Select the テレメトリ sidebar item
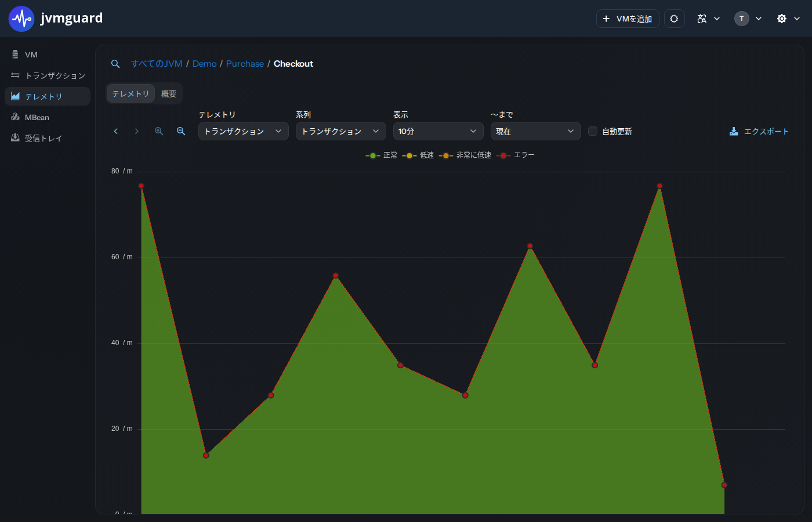This screenshot has width=812, height=522. [48, 96]
